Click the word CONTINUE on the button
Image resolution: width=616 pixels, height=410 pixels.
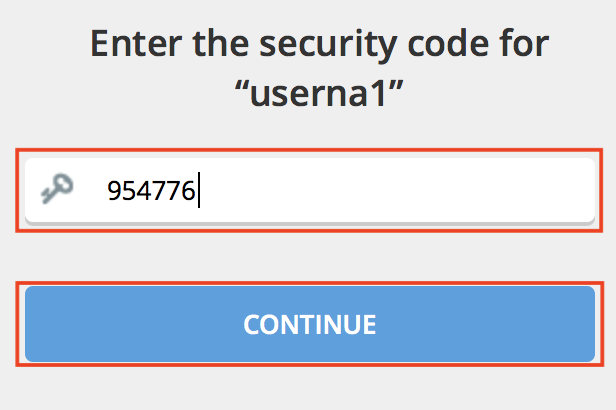click(x=310, y=324)
